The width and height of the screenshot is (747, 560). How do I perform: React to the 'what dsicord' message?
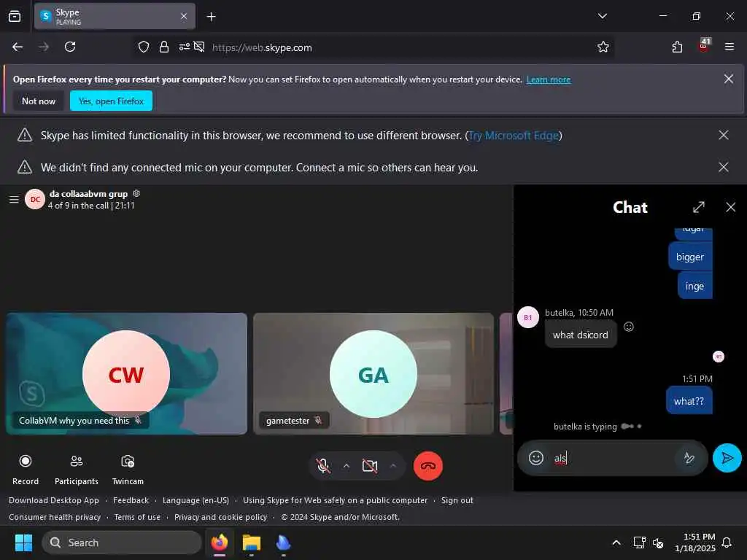(629, 327)
